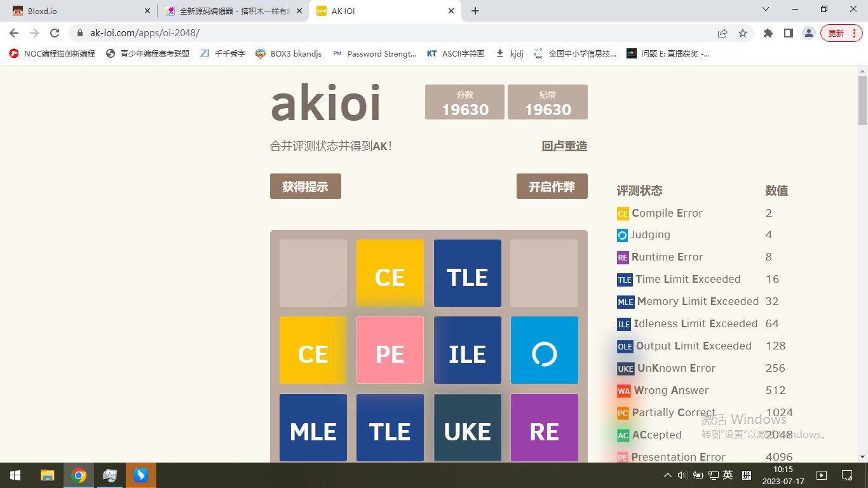Image resolution: width=868 pixels, height=488 pixels.
Task: Toggle cheat mode with 开启作弊
Action: tap(552, 186)
